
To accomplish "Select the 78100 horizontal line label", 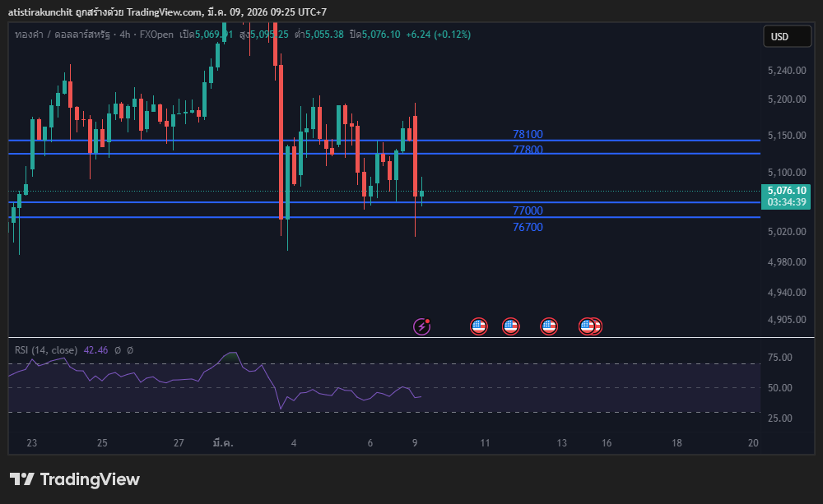I will pos(528,134).
